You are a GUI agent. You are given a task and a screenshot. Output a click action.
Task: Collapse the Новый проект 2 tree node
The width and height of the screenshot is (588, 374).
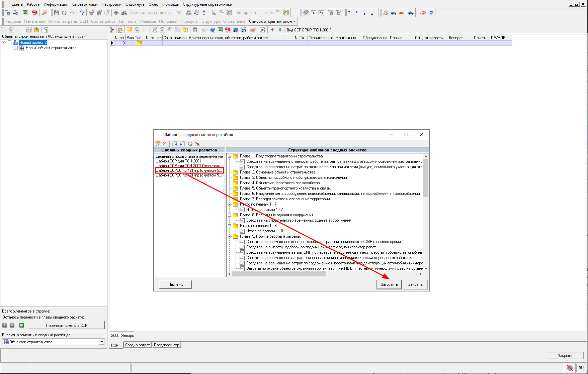coord(4,42)
